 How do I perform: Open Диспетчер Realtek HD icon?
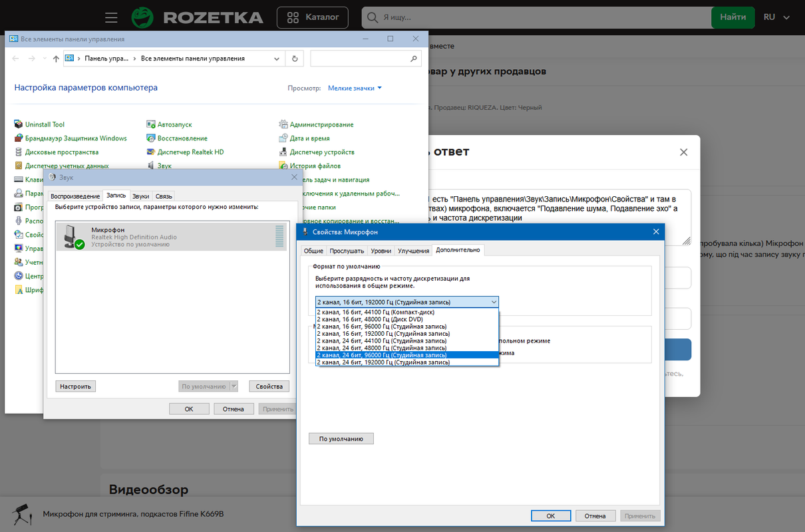pyautogui.click(x=151, y=152)
